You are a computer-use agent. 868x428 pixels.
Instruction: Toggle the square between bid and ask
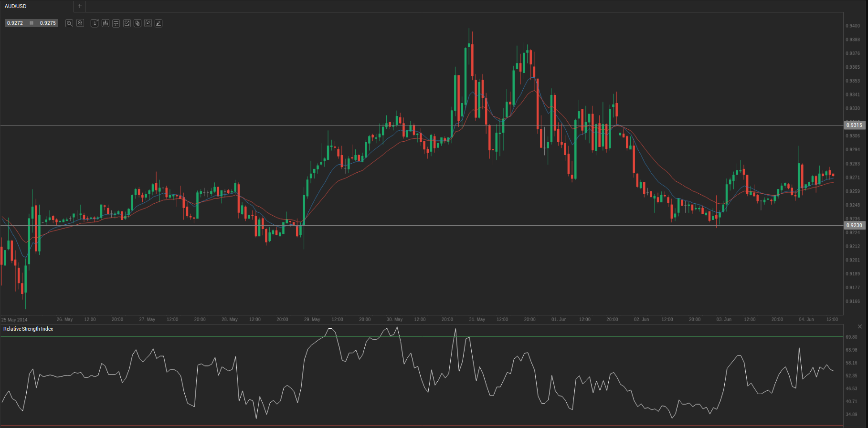[x=32, y=23]
